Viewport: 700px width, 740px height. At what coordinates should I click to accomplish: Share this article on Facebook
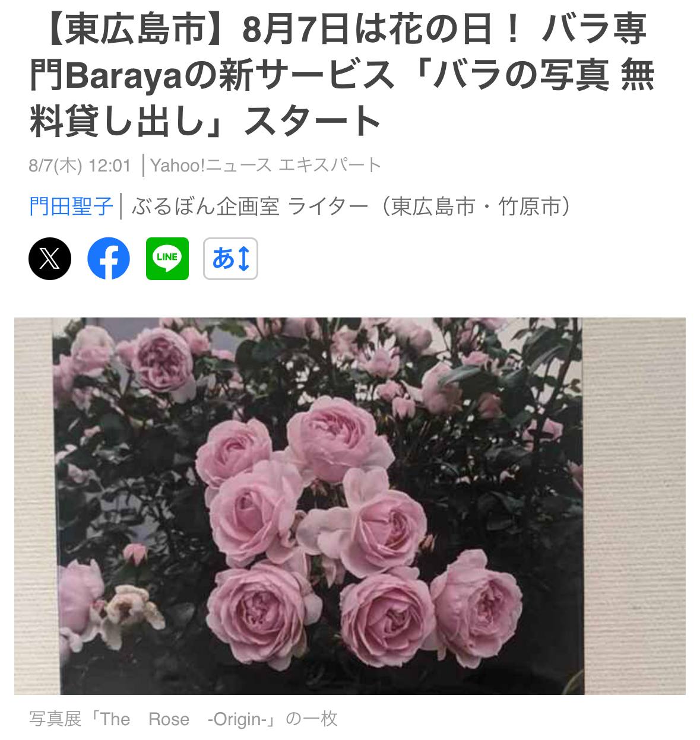pos(109,259)
